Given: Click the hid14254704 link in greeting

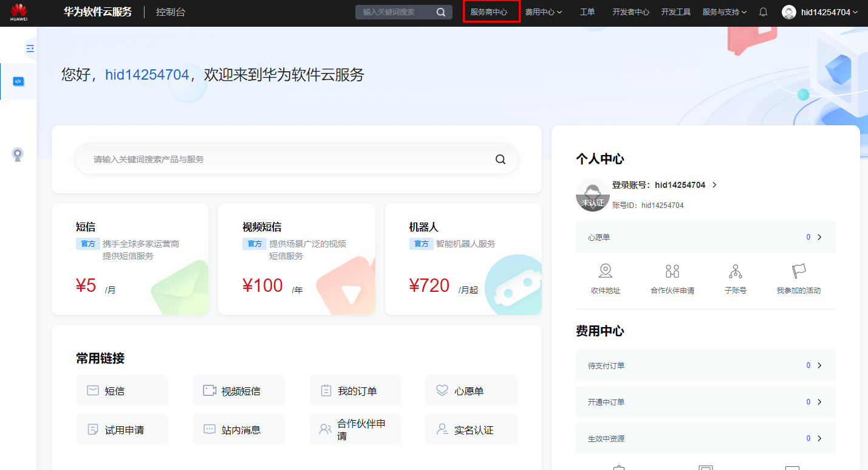Looking at the screenshot, I should (148, 75).
